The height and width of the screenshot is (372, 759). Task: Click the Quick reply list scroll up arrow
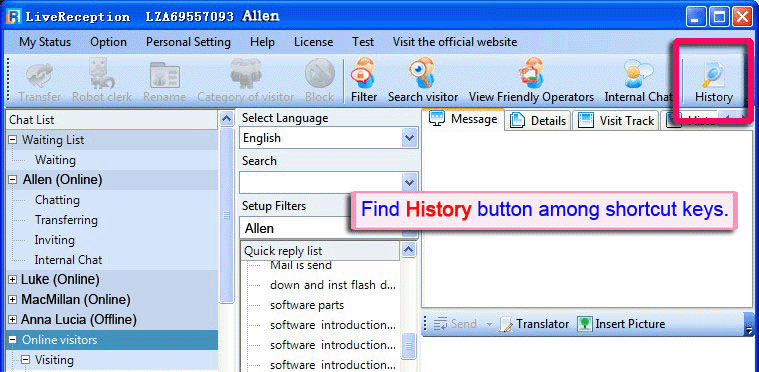pyautogui.click(x=409, y=250)
